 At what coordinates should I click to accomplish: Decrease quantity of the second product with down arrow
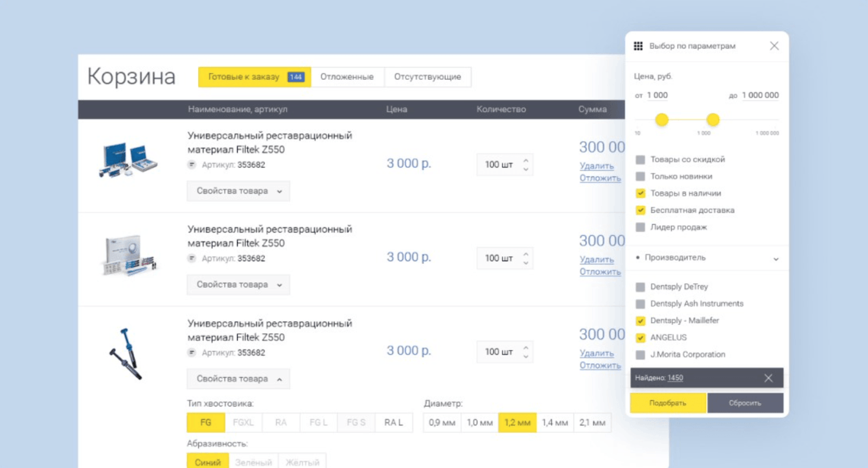(x=526, y=263)
